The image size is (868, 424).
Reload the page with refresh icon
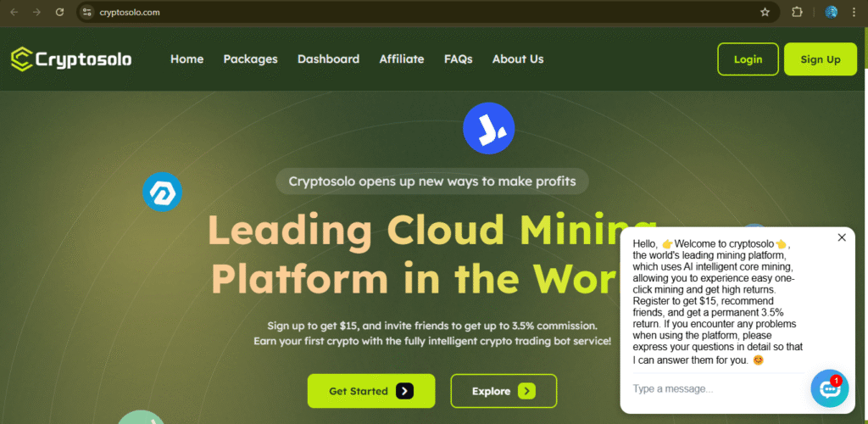point(60,12)
